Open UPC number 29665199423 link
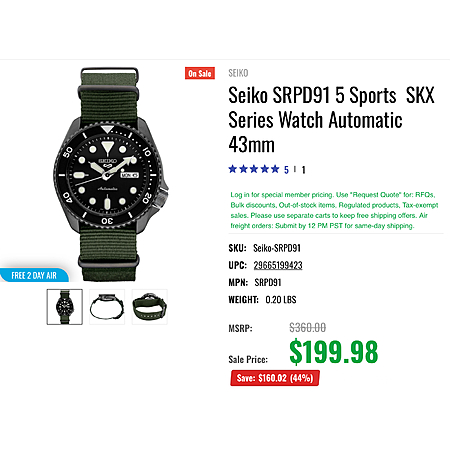The height and width of the screenshot is (450, 450). coord(278,265)
